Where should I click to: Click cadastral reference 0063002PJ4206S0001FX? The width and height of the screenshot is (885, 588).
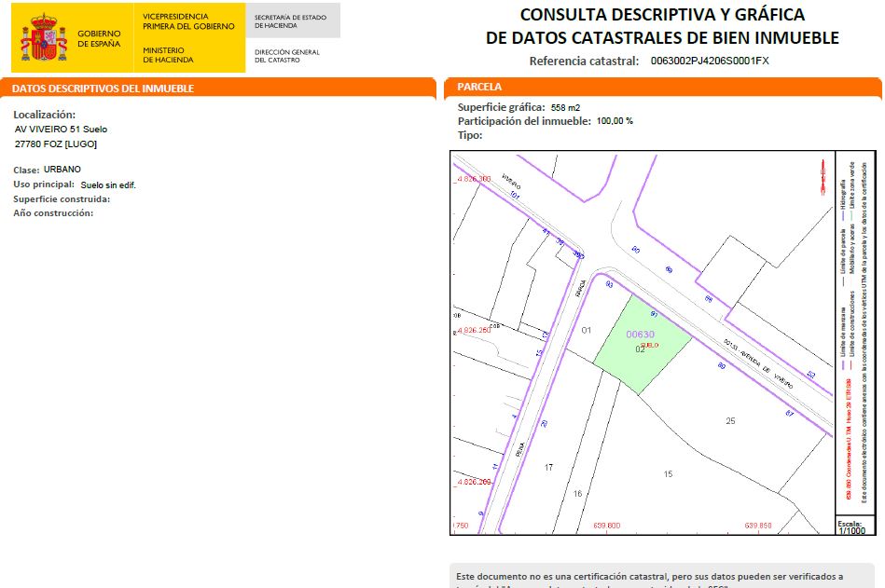(709, 62)
